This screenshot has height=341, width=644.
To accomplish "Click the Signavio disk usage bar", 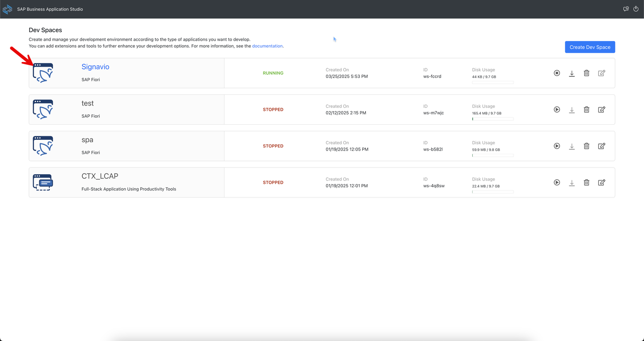I will click(x=493, y=83).
